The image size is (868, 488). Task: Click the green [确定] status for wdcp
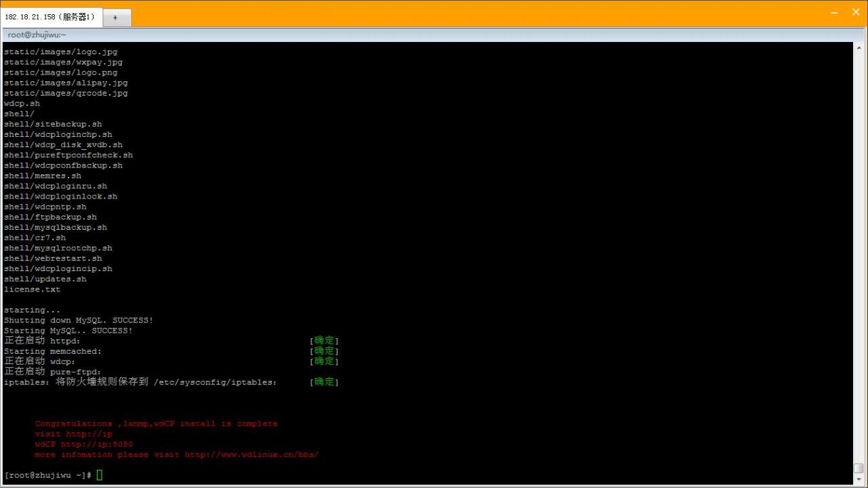tap(324, 361)
